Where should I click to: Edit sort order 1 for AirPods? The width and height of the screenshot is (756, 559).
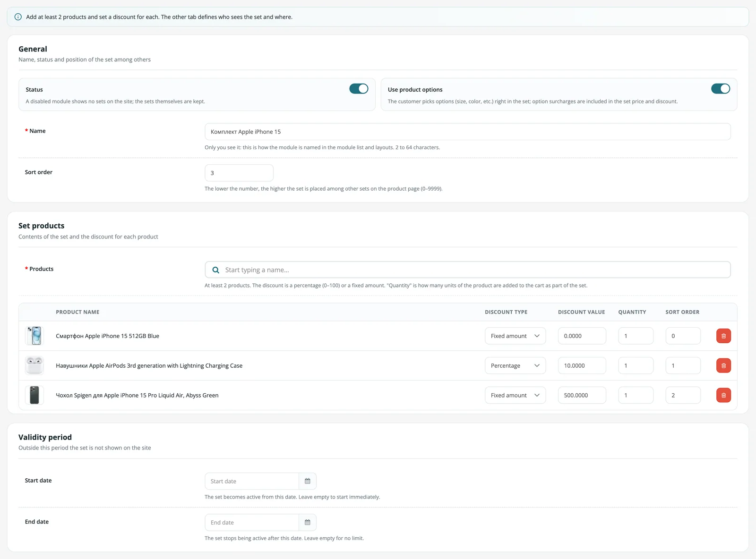tap(683, 365)
